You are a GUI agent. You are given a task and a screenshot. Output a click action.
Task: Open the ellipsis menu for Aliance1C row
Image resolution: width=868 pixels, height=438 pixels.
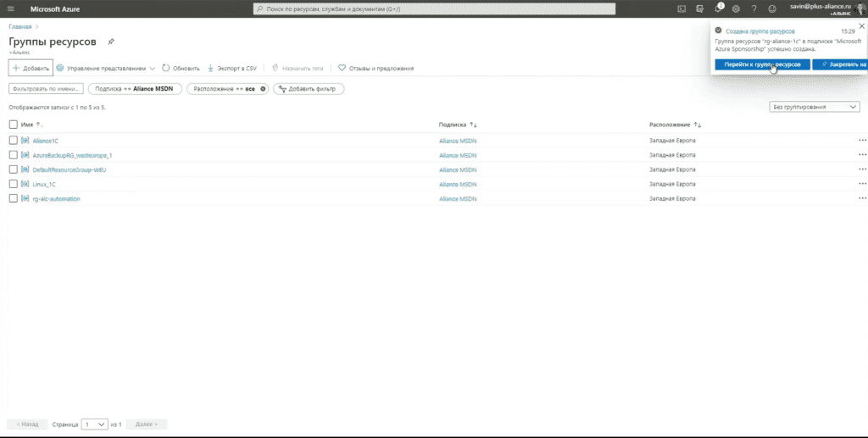point(862,141)
